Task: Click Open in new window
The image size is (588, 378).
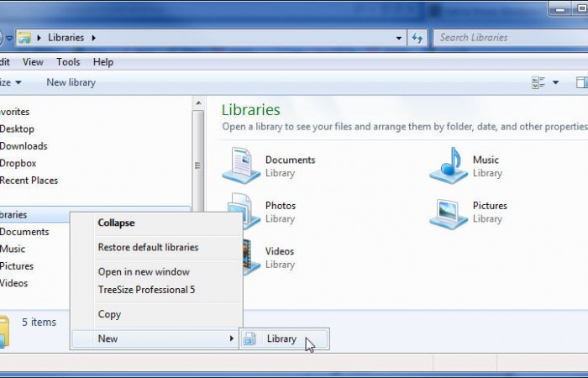Action: click(x=144, y=271)
